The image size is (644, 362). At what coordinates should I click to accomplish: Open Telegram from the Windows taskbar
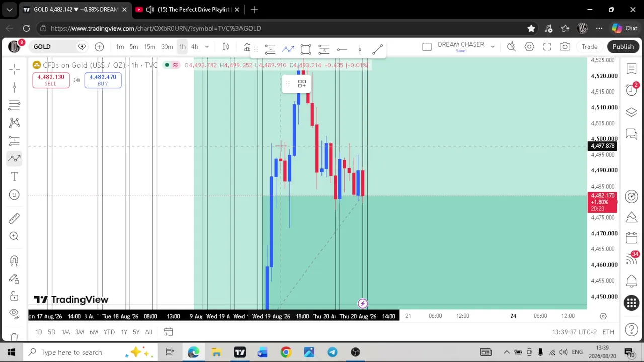332,352
